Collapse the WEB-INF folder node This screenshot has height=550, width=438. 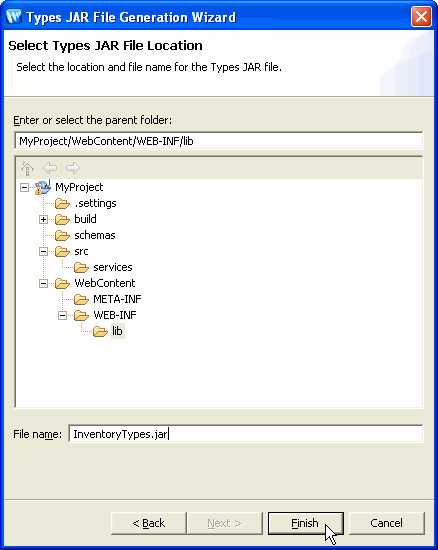62,316
